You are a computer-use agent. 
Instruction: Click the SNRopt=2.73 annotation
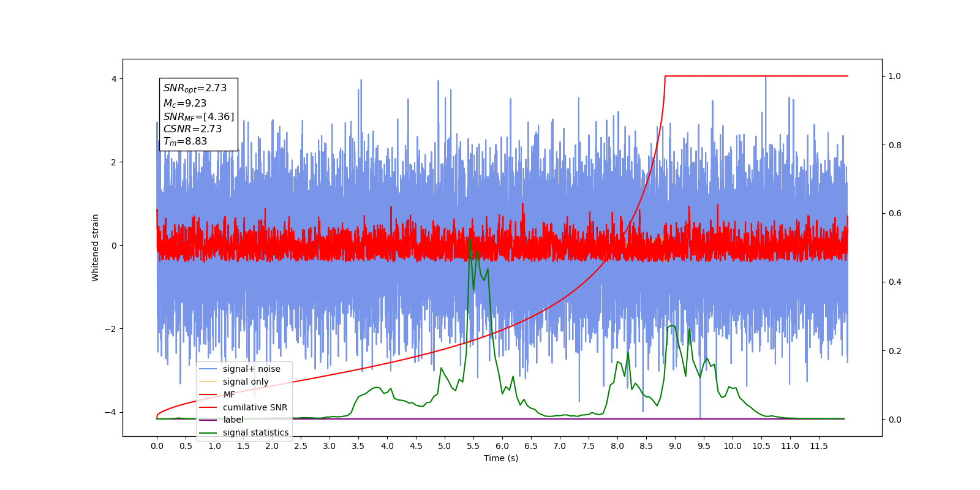(x=195, y=88)
